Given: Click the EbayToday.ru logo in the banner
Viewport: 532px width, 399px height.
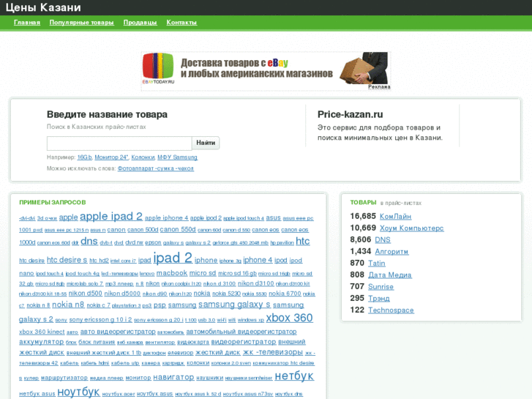Looking at the screenshot, I should (158, 68).
